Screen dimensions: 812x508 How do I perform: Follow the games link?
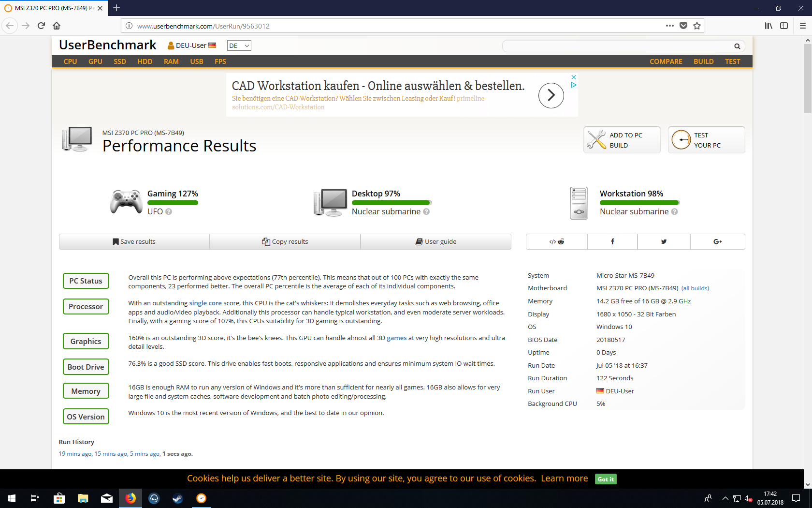coord(397,338)
